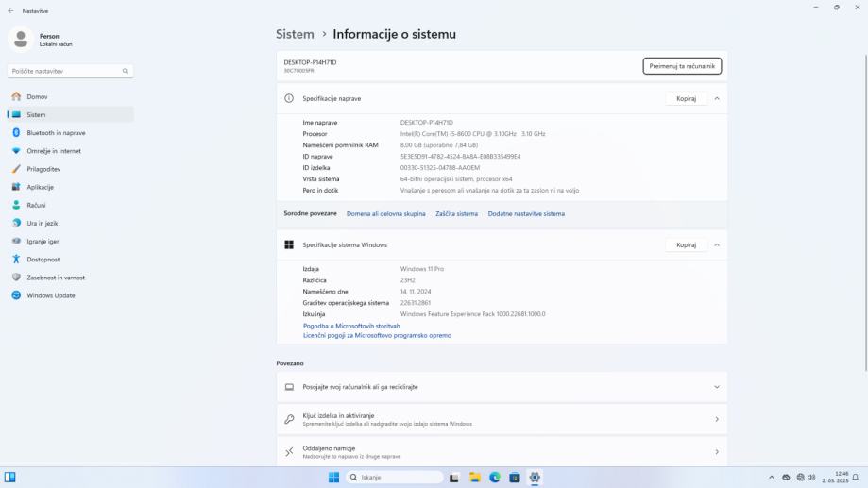Image resolution: width=868 pixels, height=488 pixels.
Task: Select the Windows 11 Pro edition value
Action: point(422,269)
